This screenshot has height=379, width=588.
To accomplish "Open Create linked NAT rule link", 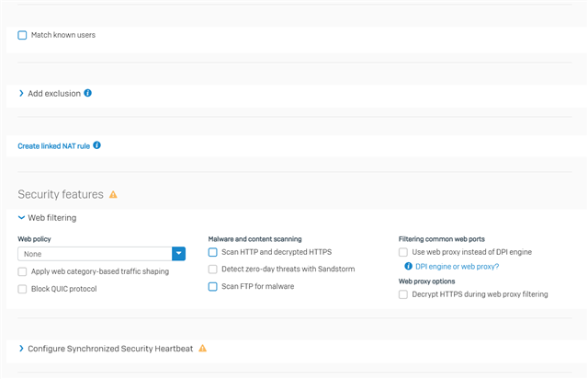I will [53, 146].
